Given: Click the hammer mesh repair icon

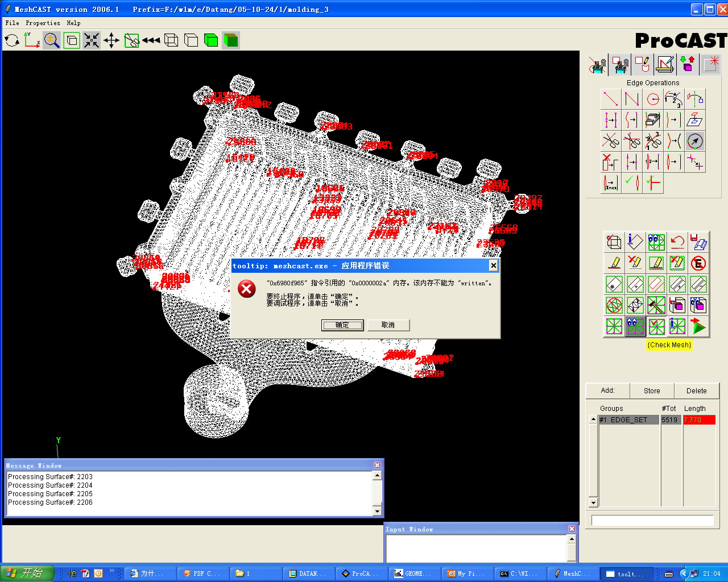Looking at the screenshot, I should pos(656,305).
